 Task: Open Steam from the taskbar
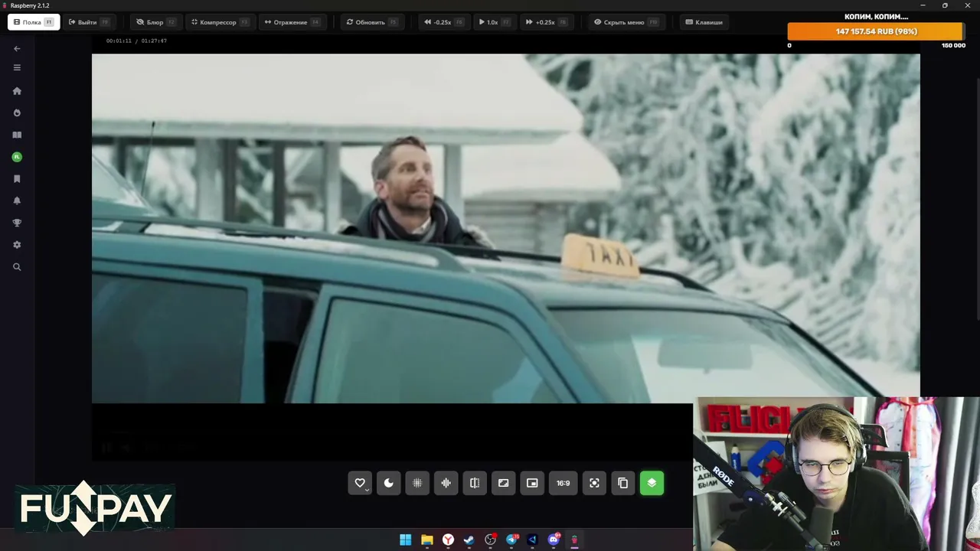(469, 540)
